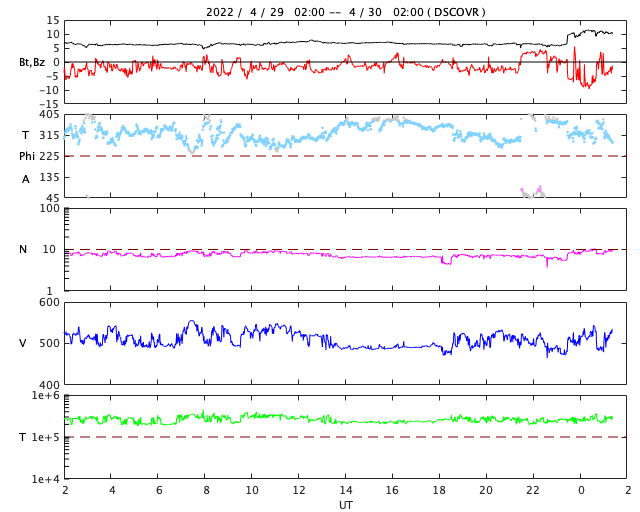Click the '18' hour tick label
This screenshot has height=512, width=640.
pyautogui.click(x=439, y=490)
